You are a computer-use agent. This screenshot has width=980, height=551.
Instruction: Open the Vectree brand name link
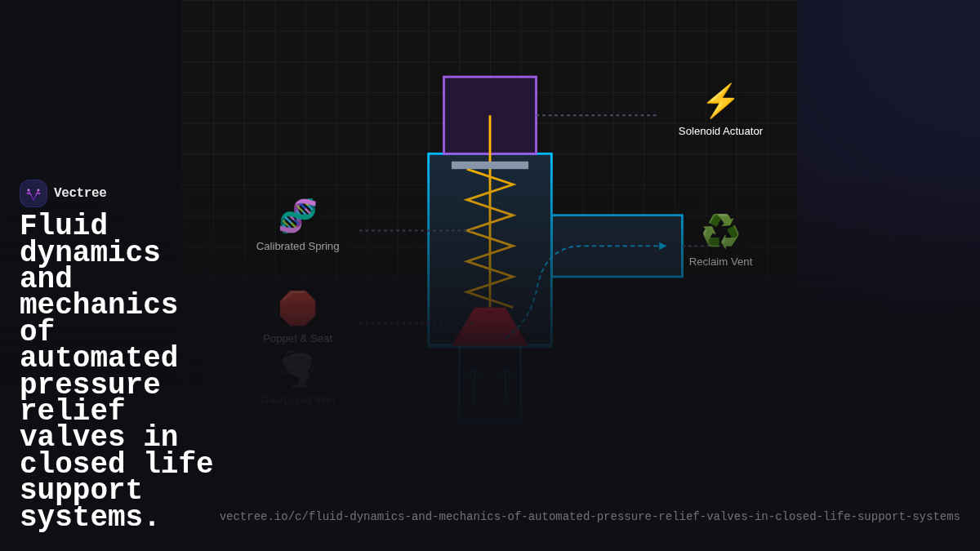point(80,193)
